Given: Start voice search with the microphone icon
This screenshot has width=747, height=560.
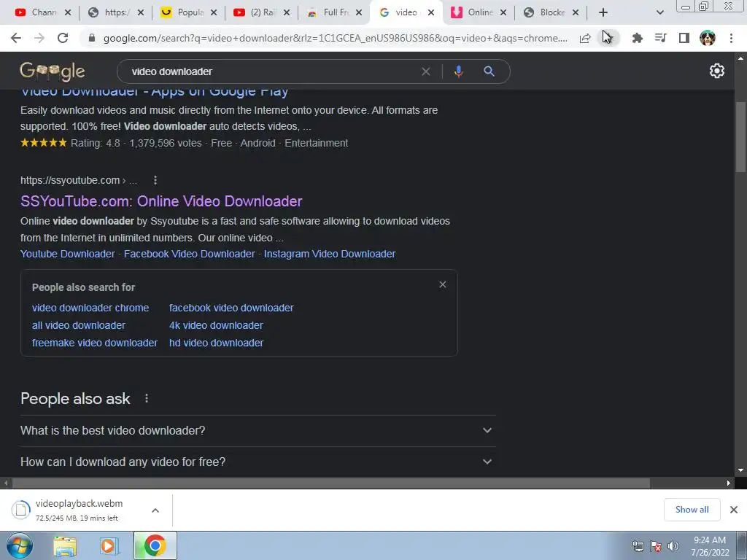Looking at the screenshot, I should (458, 71).
